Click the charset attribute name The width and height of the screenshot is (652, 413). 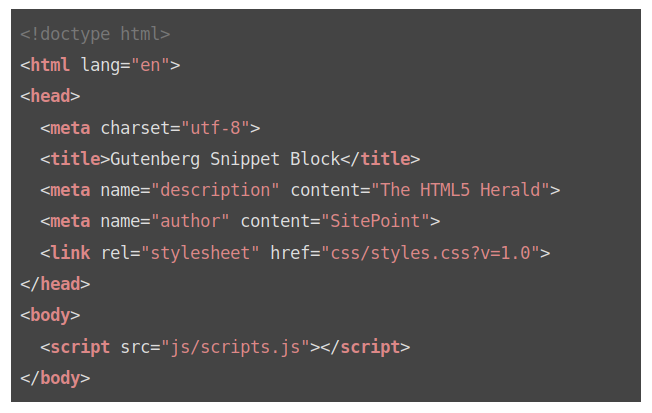[x=135, y=128]
